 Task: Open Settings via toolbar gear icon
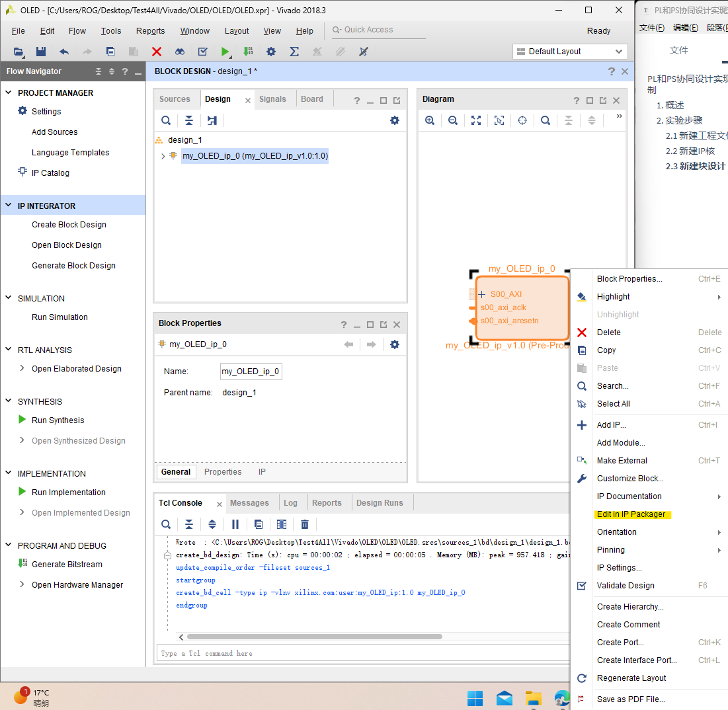point(271,52)
